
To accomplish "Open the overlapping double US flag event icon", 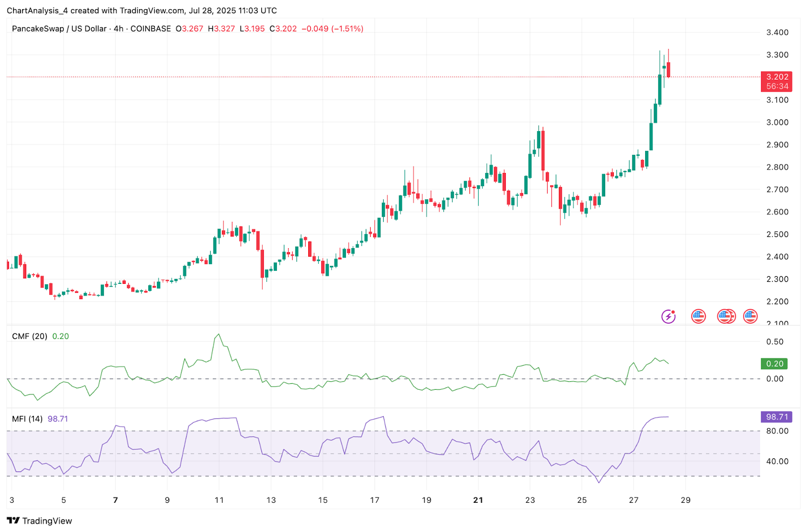I will pyautogui.click(x=726, y=317).
